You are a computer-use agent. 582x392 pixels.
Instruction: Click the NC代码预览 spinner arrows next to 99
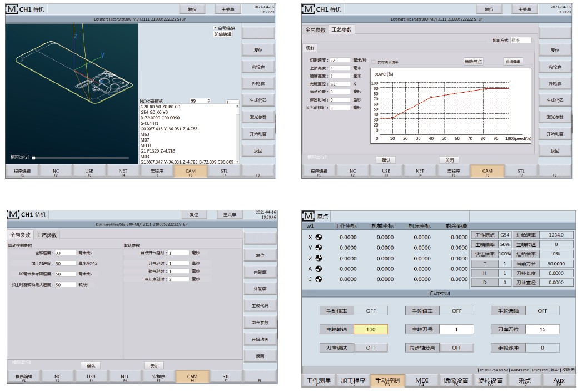(209, 101)
